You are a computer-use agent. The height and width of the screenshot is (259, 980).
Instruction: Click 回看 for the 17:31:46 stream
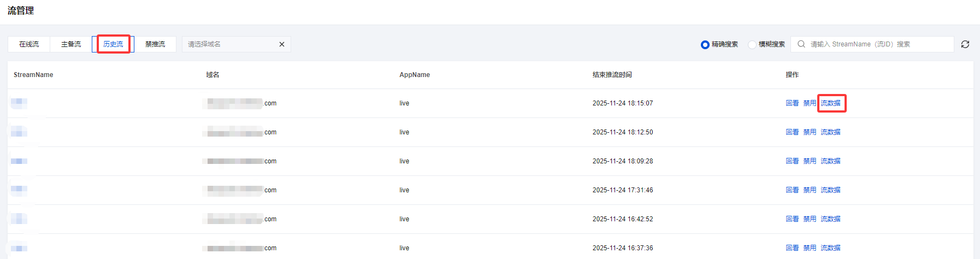tap(792, 190)
